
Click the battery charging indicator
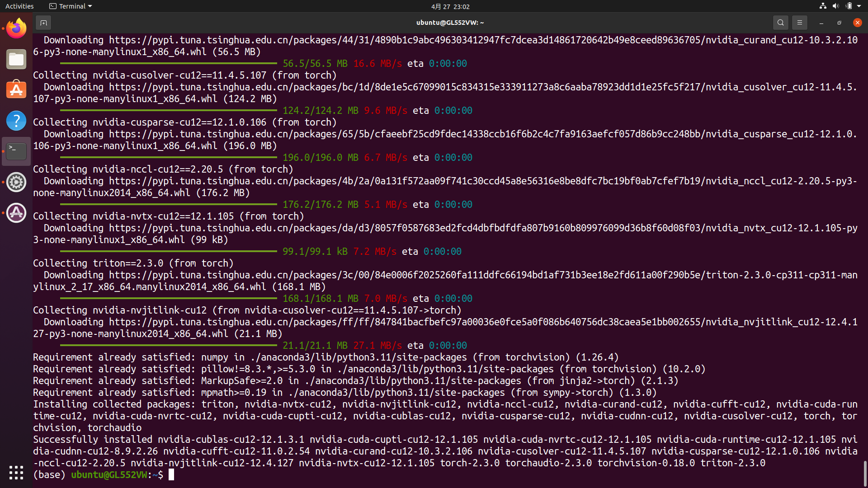pos(849,6)
